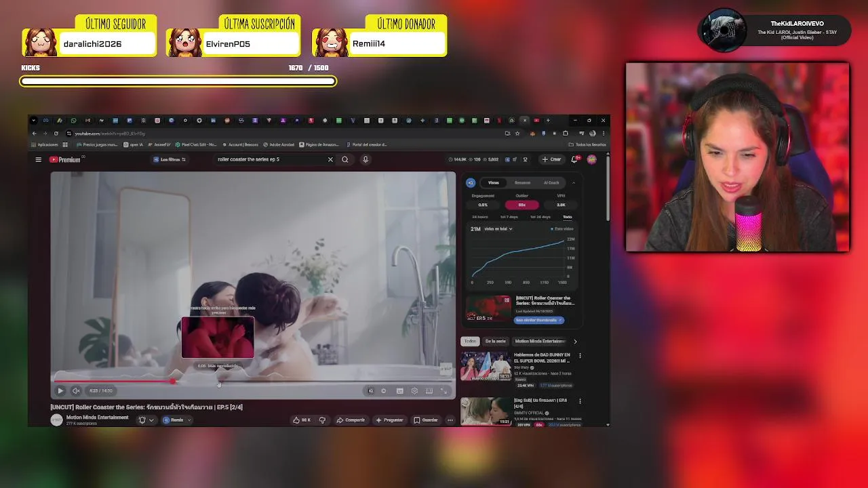Image resolution: width=868 pixels, height=488 pixels.
Task: Click the See similar thumbnails button
Action: click(539, 320)
